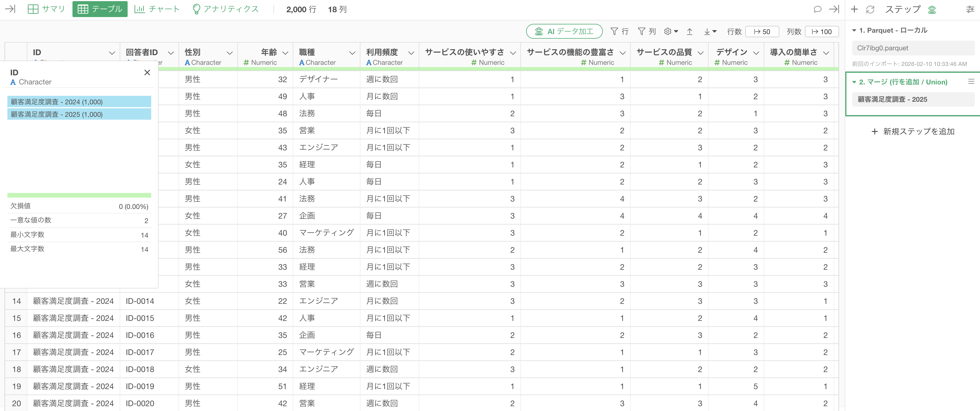Open the step settings sliders icon
Screen dimensions: 980x411
coord(970,9)
